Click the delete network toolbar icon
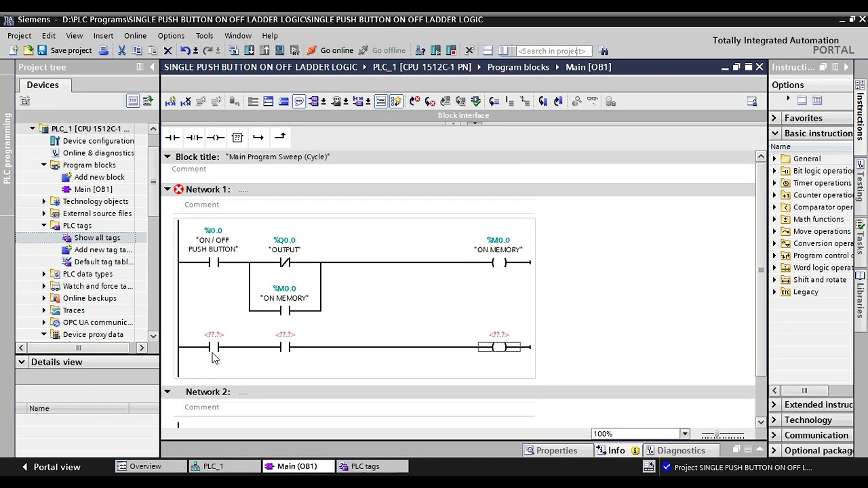Image resolution: width=868 pixels, height=488 pixels. 186,101
